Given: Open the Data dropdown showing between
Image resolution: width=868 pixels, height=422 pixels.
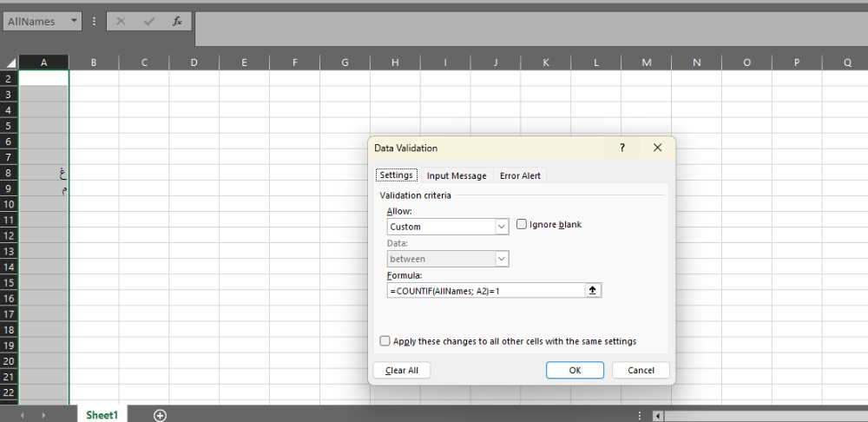Looking at the screenshot, I should point(502,259).
